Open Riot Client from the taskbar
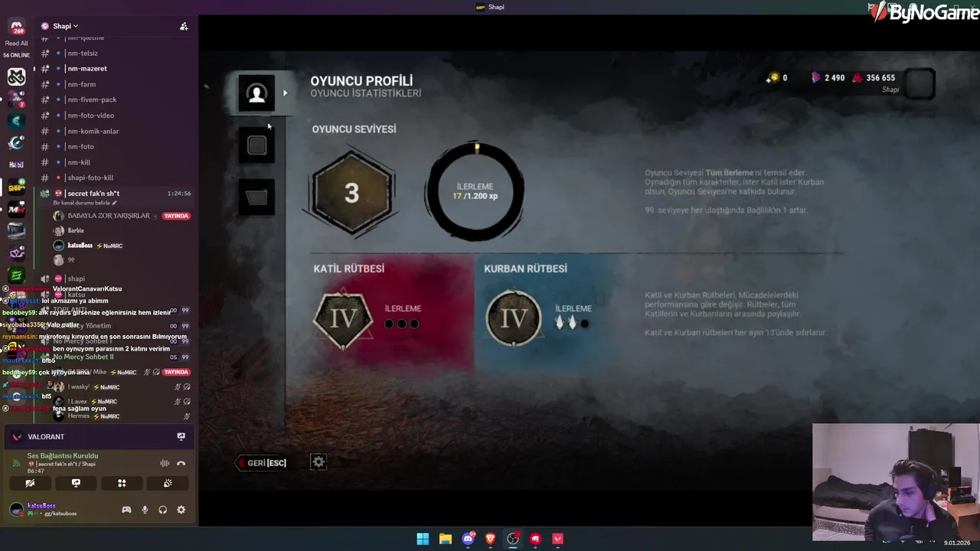This screenshot has width=980, height=551. point(535,539)
